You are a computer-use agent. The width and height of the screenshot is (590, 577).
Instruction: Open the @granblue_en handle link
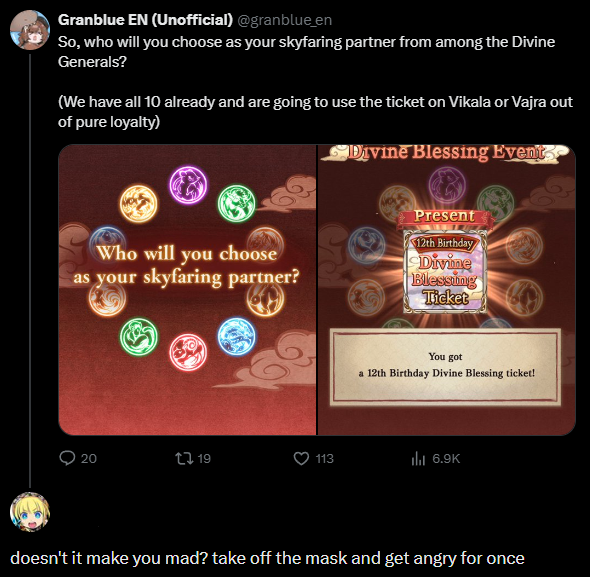284,20
